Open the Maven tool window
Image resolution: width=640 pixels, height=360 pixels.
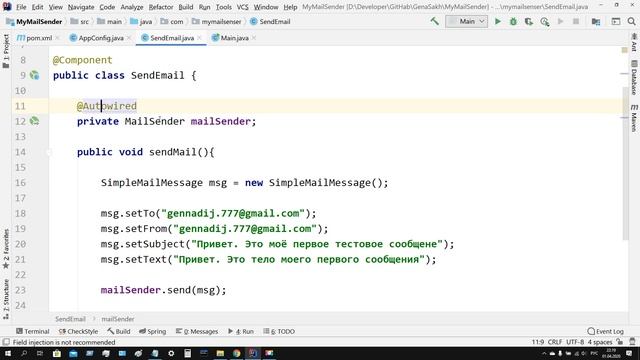tap(634, 118)
